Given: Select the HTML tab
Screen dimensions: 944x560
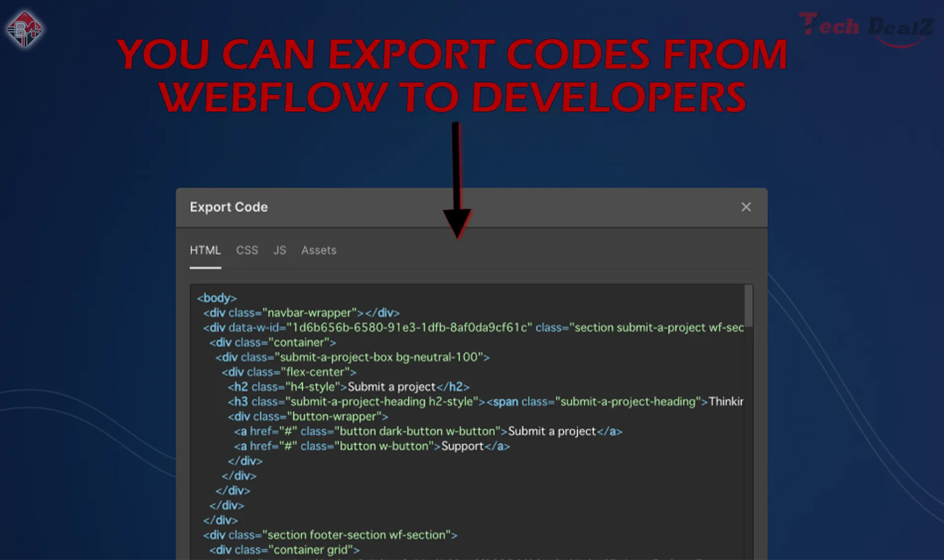Looking at the screenshot, I should coord(205,250).
